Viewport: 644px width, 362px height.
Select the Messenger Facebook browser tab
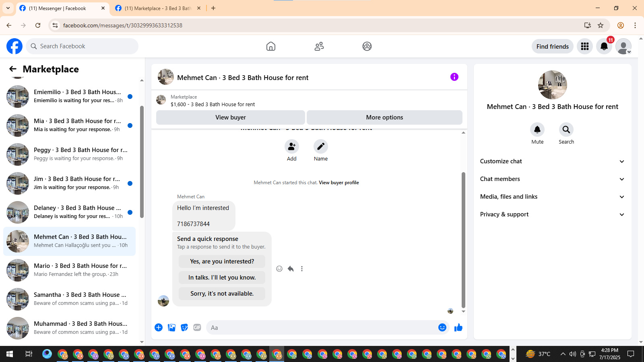(62, 8)
